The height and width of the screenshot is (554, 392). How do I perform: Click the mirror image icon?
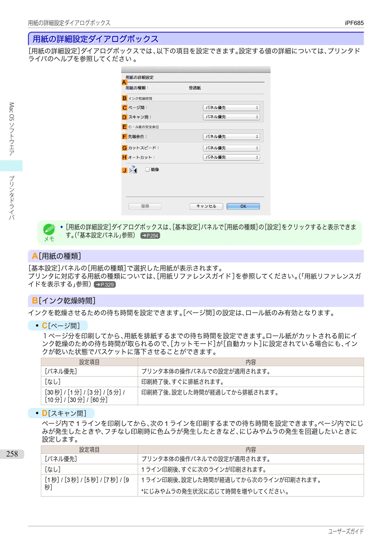[133, 170]
